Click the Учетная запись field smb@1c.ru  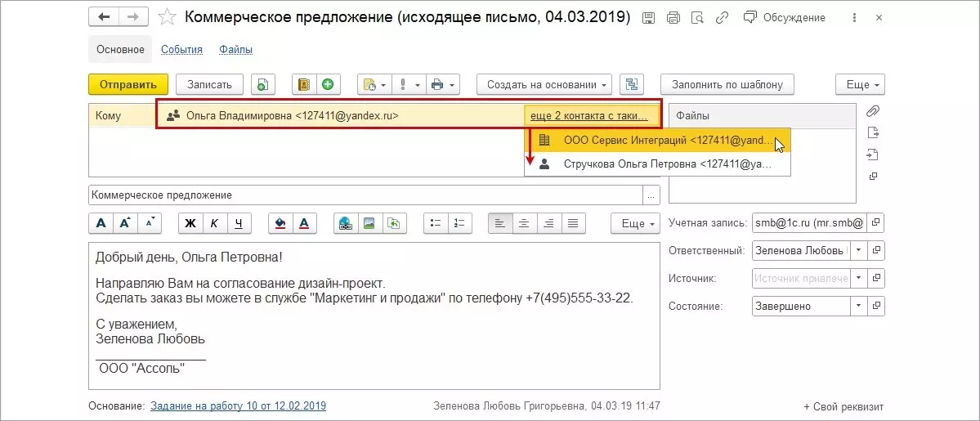coord(809,222)
